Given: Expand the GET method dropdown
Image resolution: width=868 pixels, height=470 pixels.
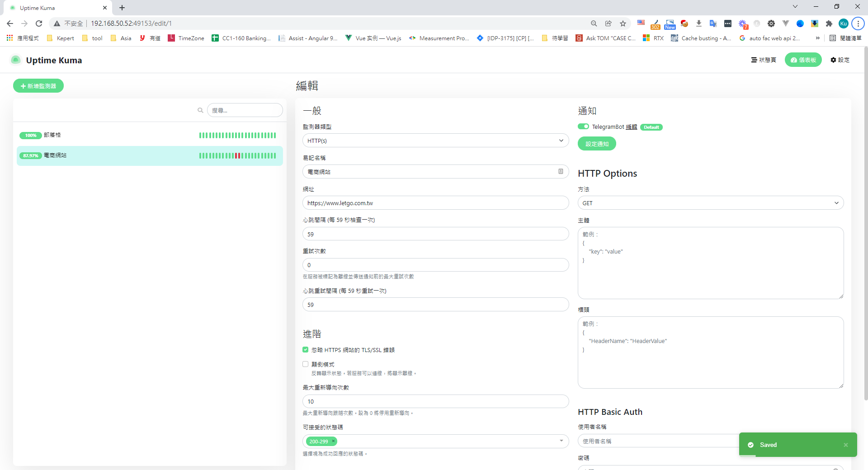Looking at the screenshot, I should point(710,203).
